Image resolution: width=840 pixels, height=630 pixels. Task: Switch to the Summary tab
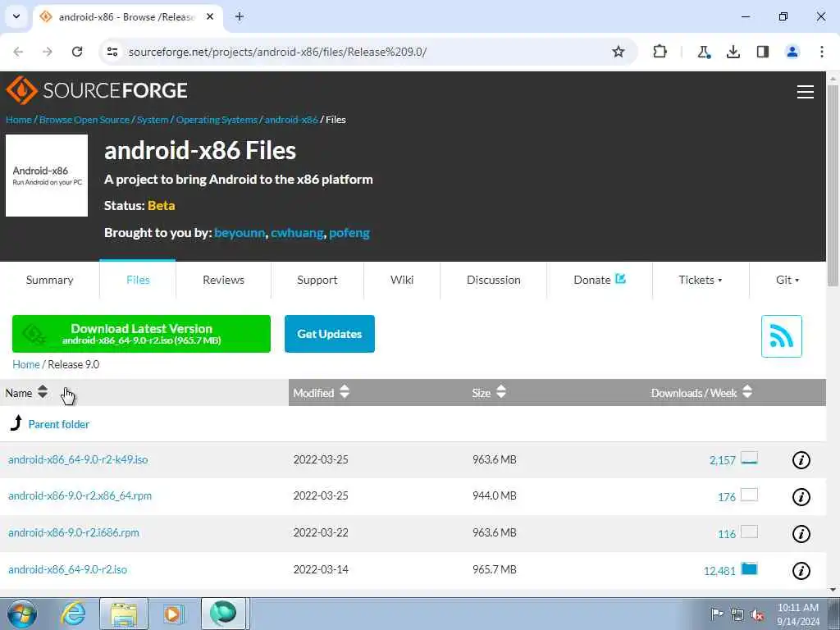[x=50, y=280]
